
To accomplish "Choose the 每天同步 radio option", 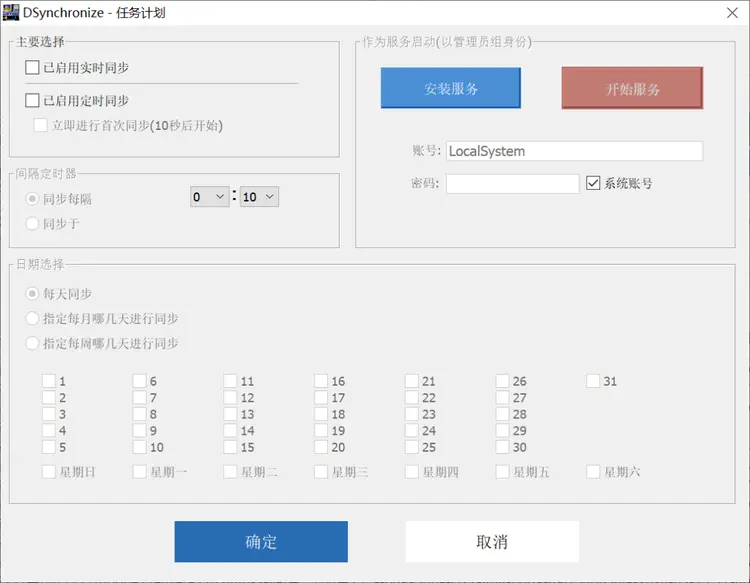I will click(33, 294).
